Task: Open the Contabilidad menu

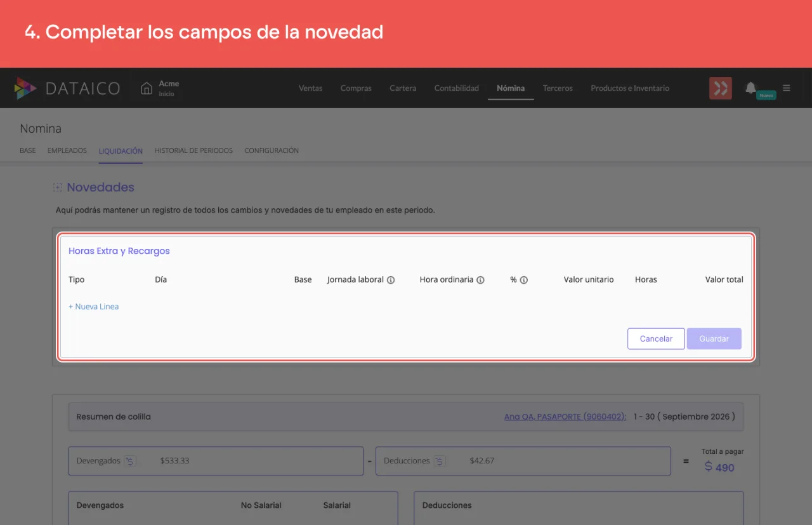Action: click(x=457, y=88)
